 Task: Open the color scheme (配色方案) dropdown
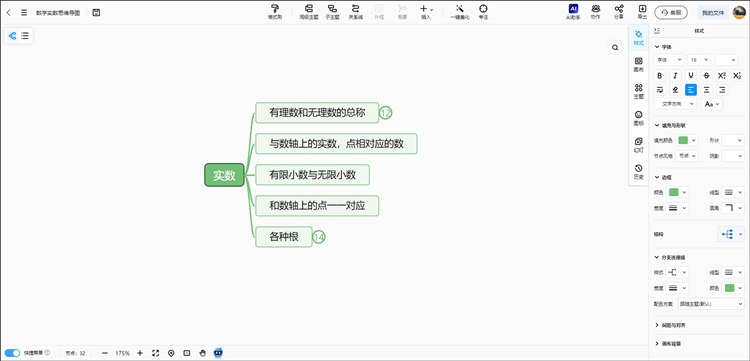pos(711,304)
